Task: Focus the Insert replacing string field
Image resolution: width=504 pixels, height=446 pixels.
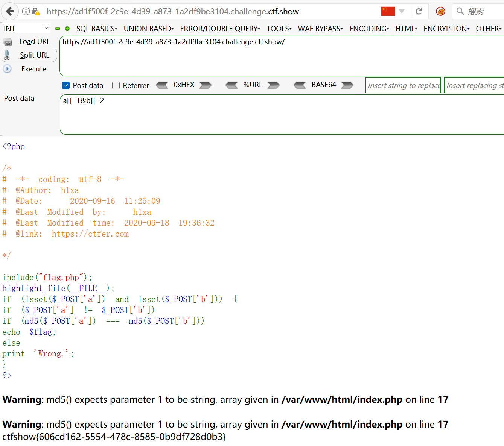Action: pos(474,85)
